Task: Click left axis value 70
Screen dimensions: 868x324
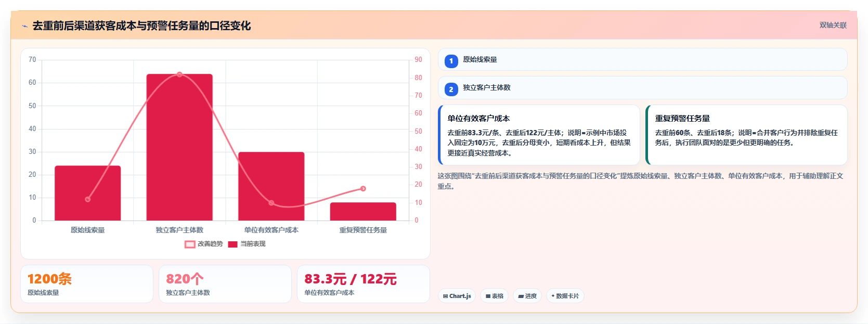Action: [32, 60]
